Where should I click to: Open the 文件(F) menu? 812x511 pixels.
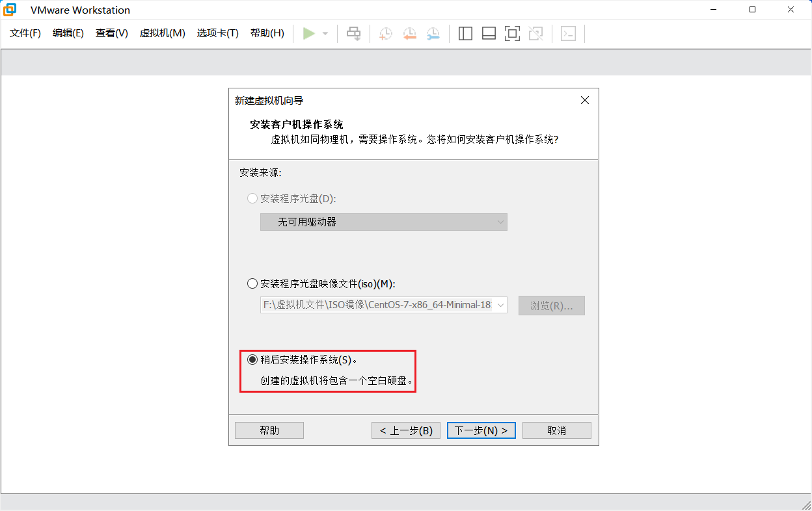[x=25, y=33]
